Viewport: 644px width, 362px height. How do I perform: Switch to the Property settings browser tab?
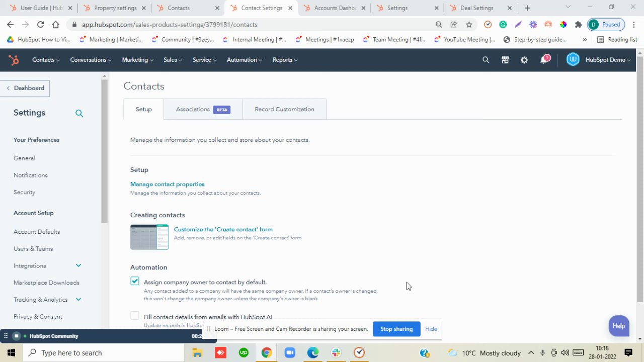[x=115, y=8]
